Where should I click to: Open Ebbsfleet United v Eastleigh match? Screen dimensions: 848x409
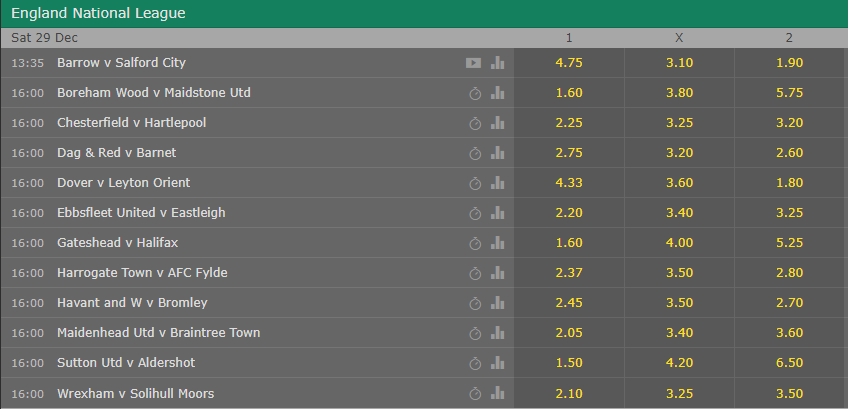[x=141, y=213]
